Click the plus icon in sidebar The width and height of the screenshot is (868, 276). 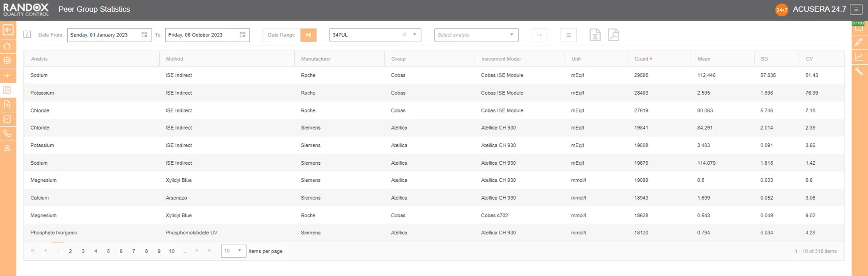coord(7,75)
